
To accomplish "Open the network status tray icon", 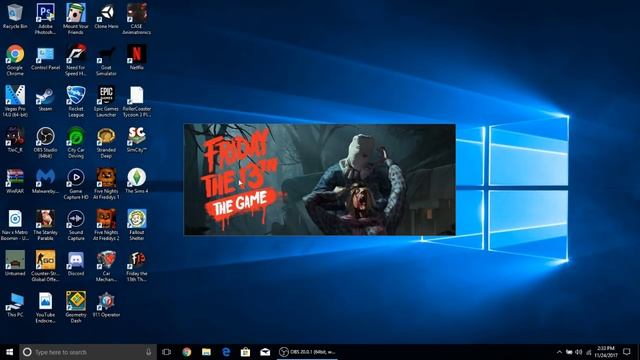I will 589,352.
